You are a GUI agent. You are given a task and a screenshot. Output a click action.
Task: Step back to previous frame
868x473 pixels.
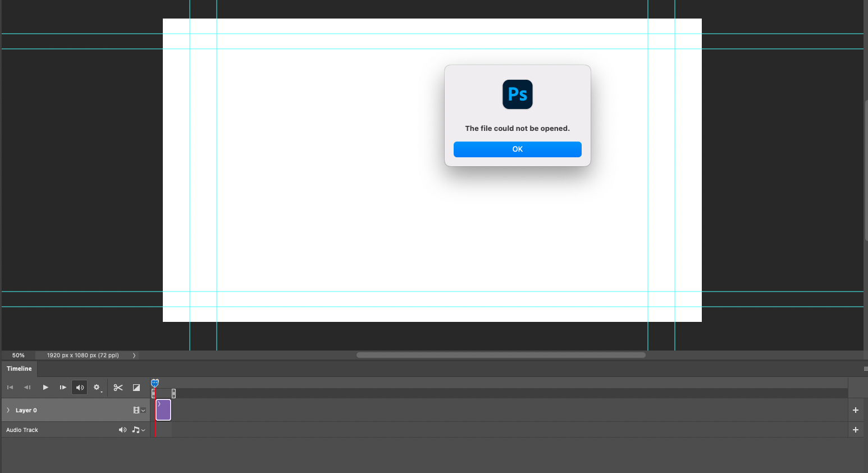pos(27,387)
